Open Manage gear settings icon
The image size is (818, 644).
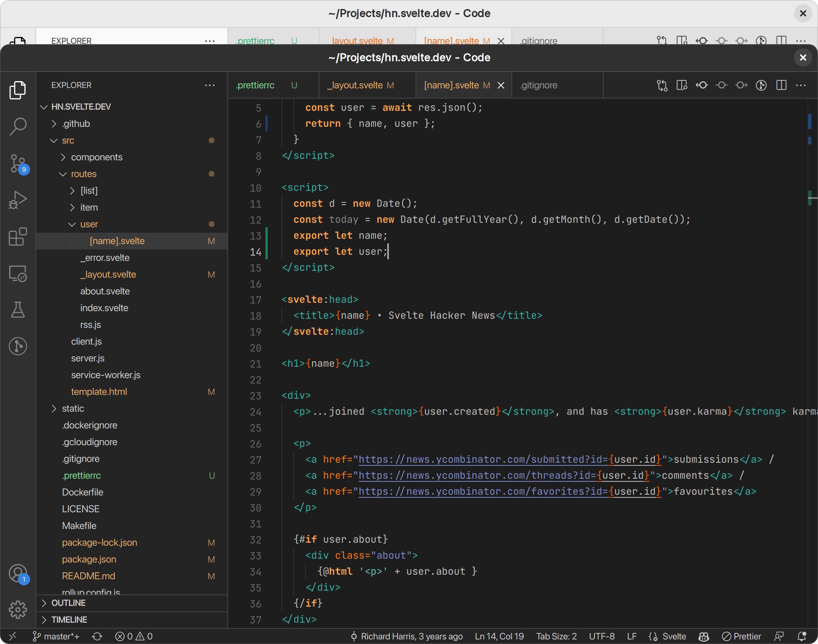tap(18, 610)
